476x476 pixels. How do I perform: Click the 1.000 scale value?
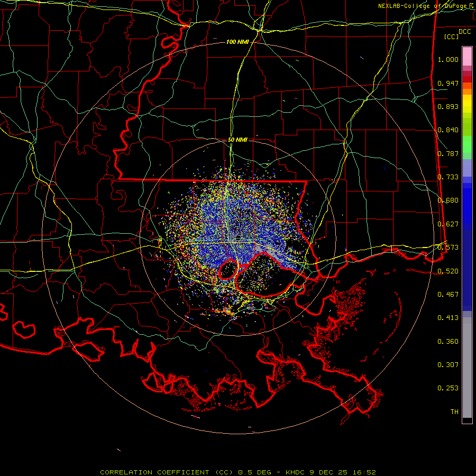pyautogui.click(x=448, y=59)
